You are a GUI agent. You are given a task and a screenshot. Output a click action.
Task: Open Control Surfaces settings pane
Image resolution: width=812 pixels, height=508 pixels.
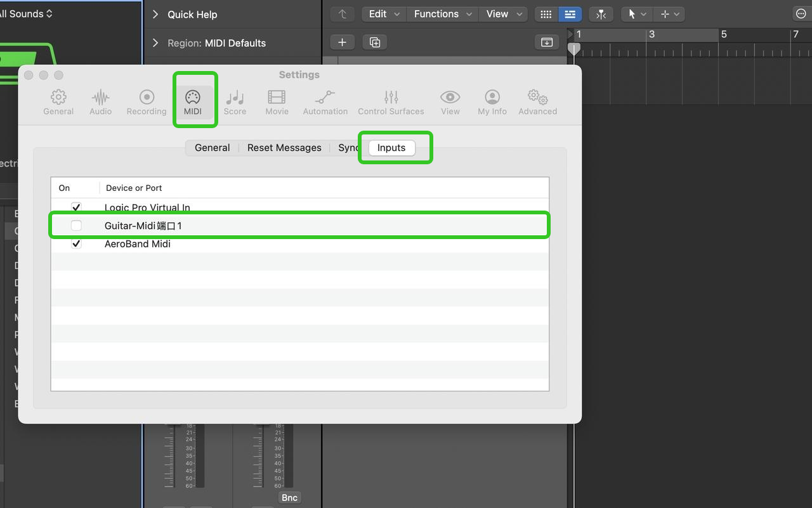(391, 102)
